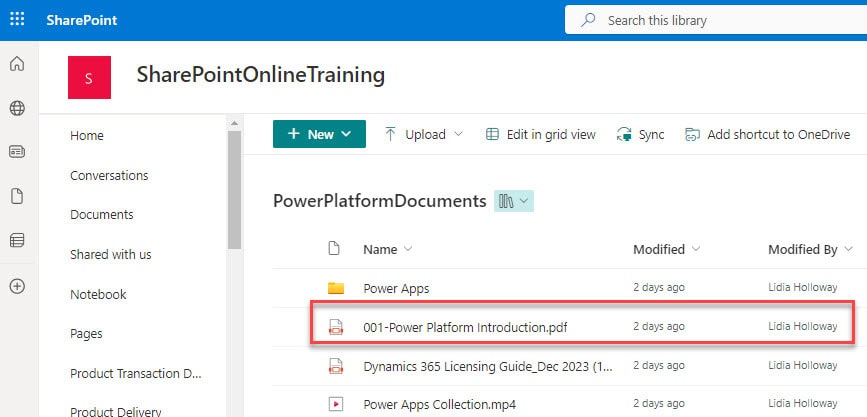Click video icon of Power Apps Collection.mp4
The image size is (867, 417).
pyautogui.click(x=336, y=404)
